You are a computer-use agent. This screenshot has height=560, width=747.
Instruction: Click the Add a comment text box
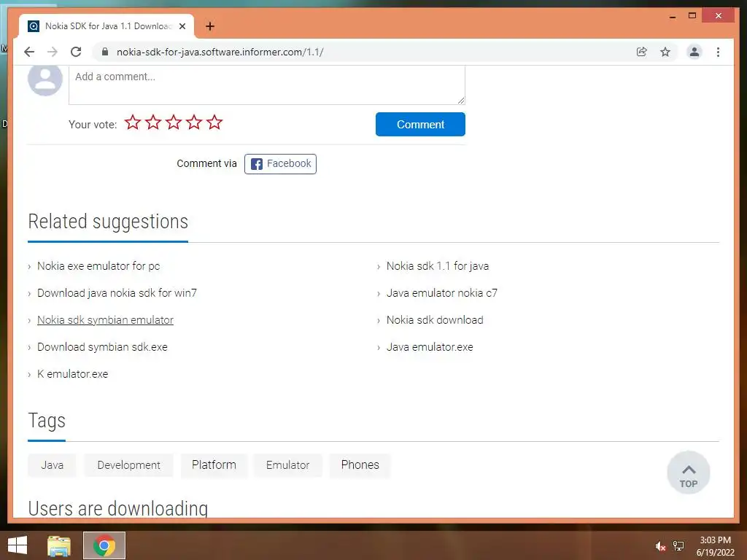pyautogui.click(x=267, y=85)
